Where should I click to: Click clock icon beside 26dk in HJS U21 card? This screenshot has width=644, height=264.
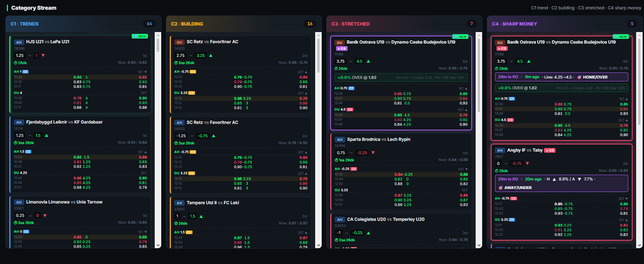coord(16,63)
